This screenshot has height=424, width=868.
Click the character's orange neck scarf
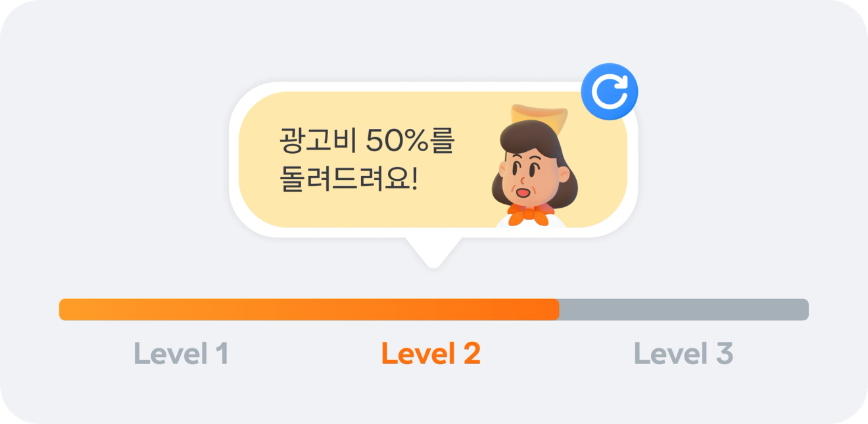531,214
